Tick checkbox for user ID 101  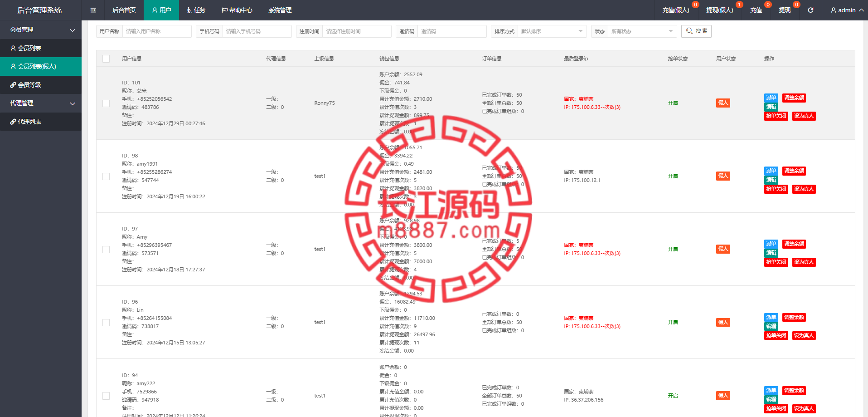(x=106, y=103)
